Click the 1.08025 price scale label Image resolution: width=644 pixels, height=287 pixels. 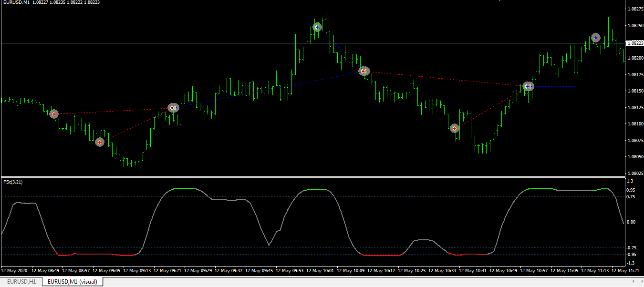tap(635, 174)
